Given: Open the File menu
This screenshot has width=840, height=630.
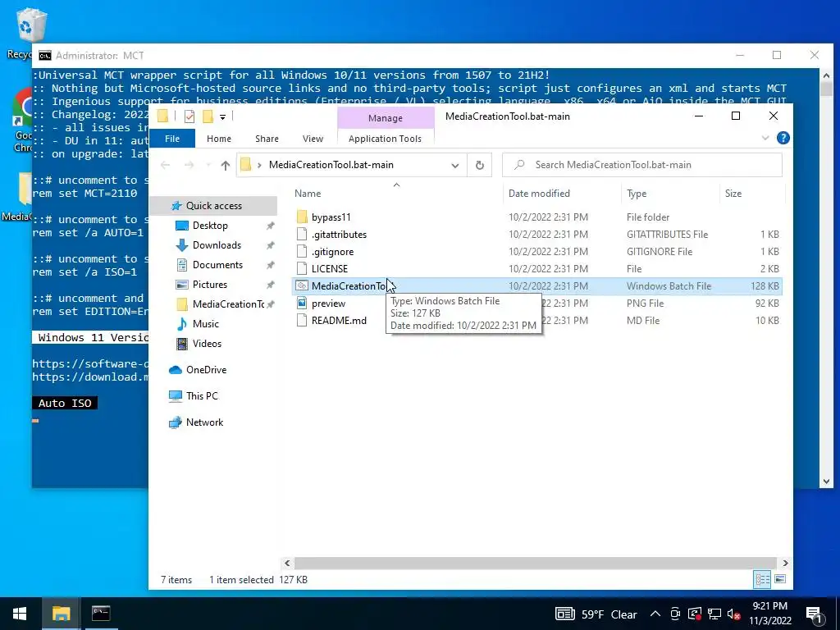Looking at the screenshot, I should [172, 138].
